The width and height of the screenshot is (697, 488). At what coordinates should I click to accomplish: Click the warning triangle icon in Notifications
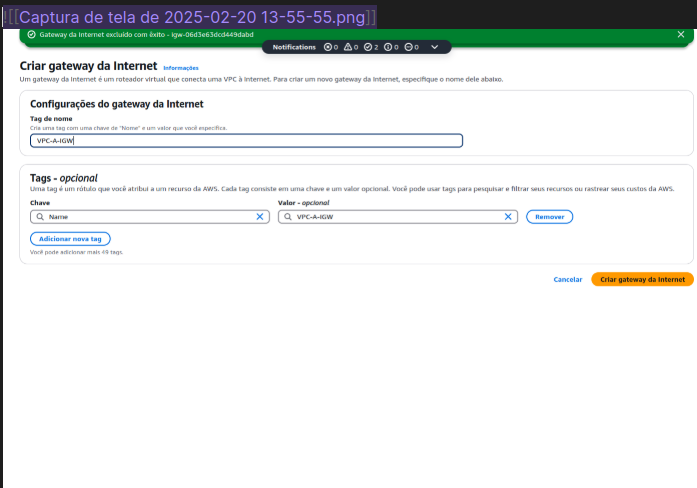pos(347,47)
